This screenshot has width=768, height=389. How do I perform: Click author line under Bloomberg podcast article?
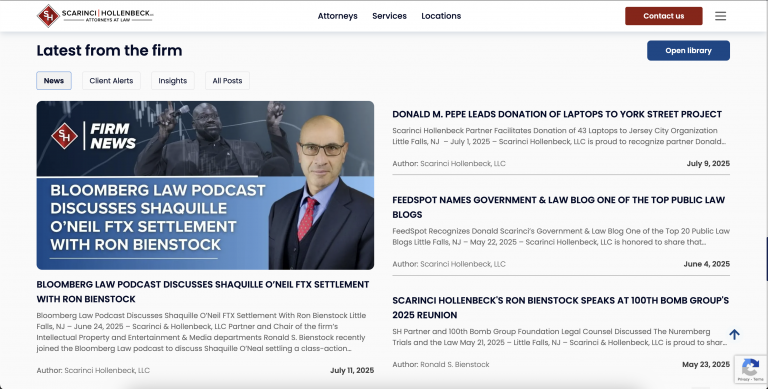coord(93,370)
